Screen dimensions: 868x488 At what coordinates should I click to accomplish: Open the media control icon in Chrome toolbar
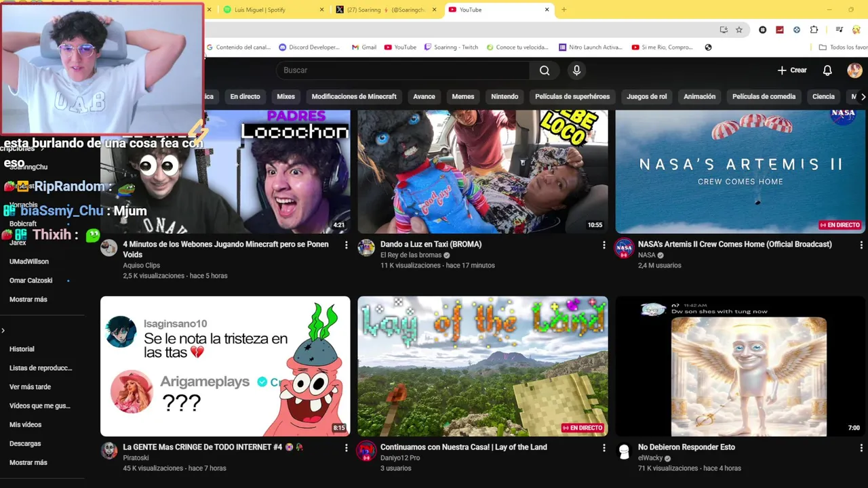tap(839, 30)
